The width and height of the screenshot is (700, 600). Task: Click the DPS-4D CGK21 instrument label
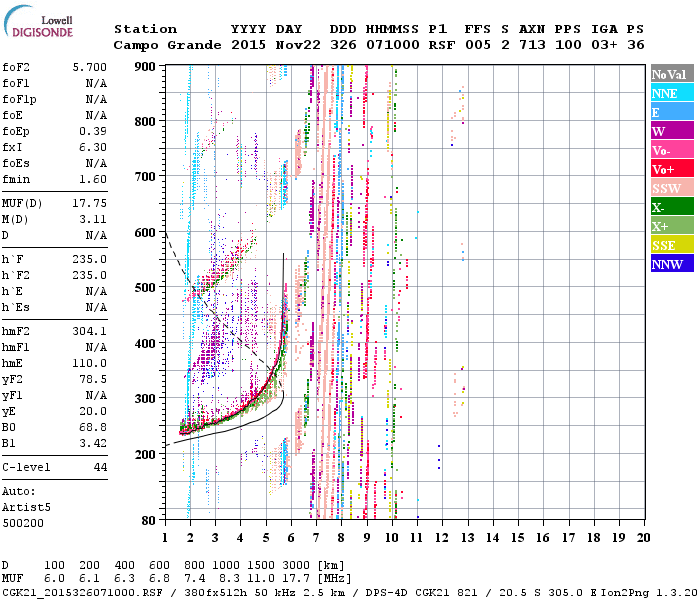(x=407, y=593)
